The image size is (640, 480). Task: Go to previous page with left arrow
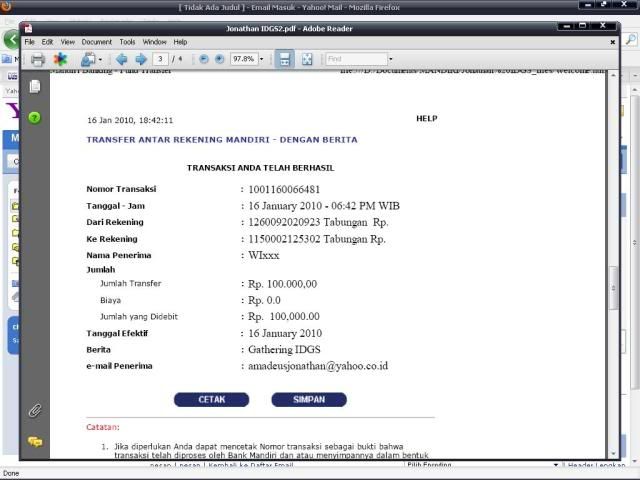pyautogui.click(x=121, y=60)
